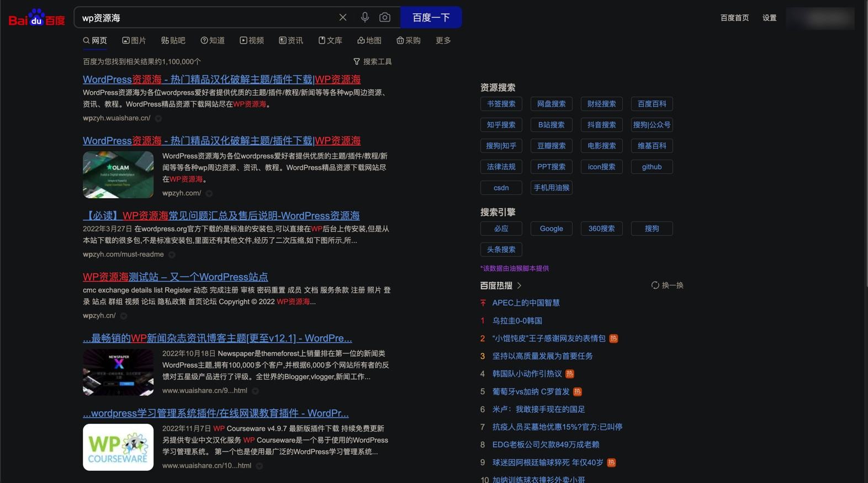Viewport: 868px width, 483px height.
Task: Open the 资讯 tab
Action: [x=291, y=40]
